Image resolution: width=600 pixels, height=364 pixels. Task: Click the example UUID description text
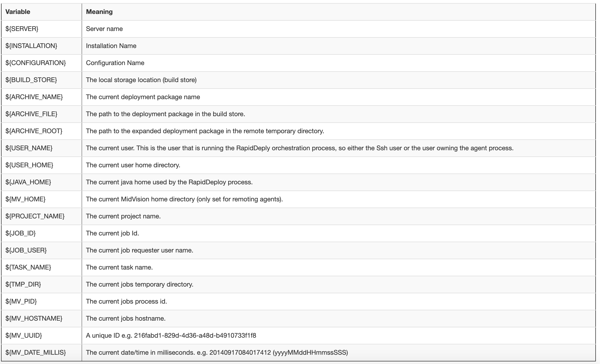coord(171,336)
